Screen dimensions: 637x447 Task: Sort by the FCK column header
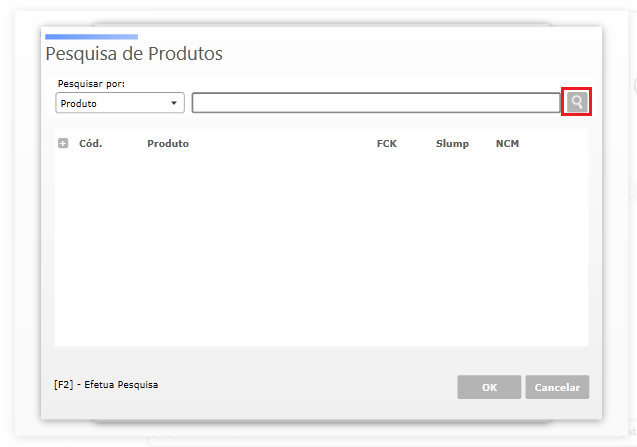click(x=386, y=143)
